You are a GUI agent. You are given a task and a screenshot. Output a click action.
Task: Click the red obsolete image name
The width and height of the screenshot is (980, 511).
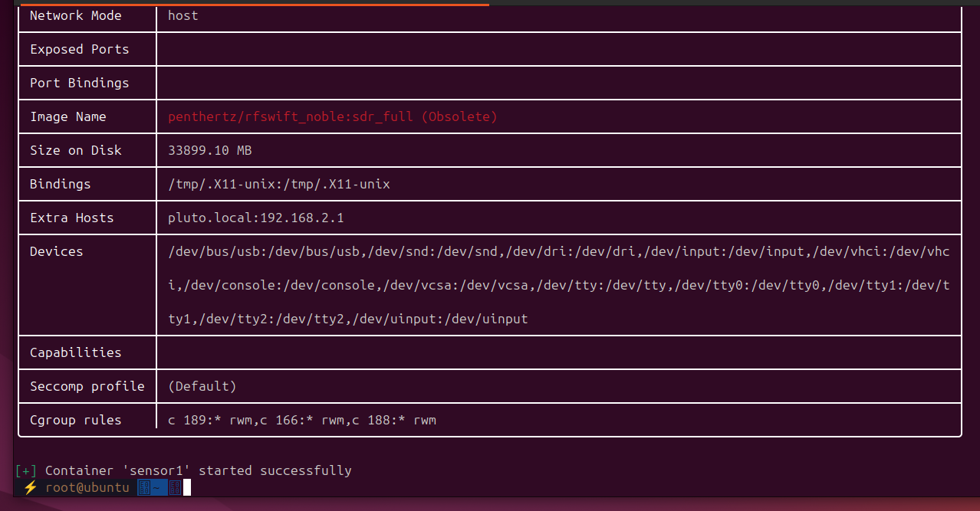click(x=332, y=116)
